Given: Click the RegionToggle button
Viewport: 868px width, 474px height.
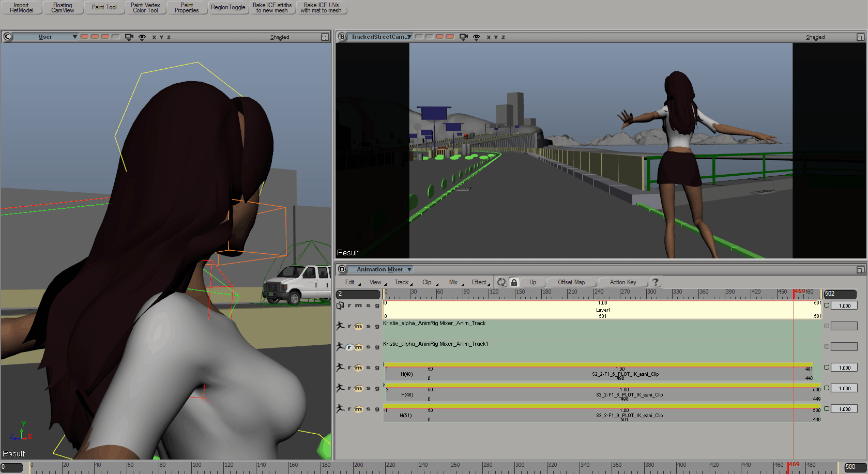Looking at the screenshot, I should tap(228, 8).
